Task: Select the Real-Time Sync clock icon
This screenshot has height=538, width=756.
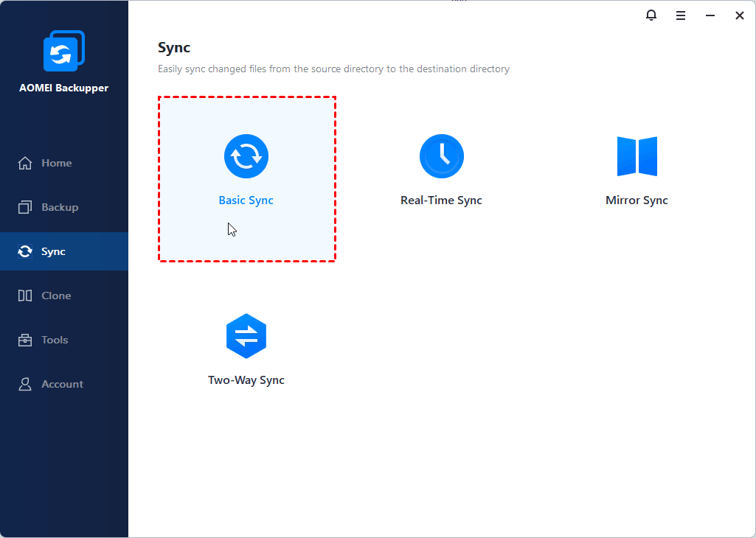Action: pyautogui.click(x=441, y=156)
